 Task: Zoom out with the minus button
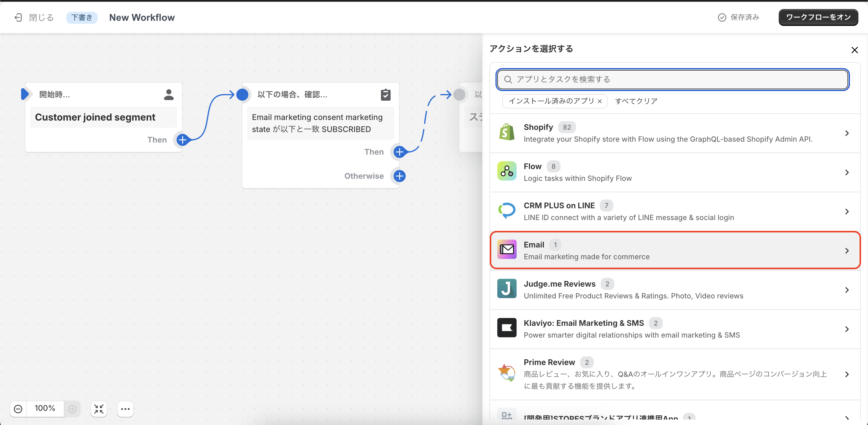tap(18, 409)
